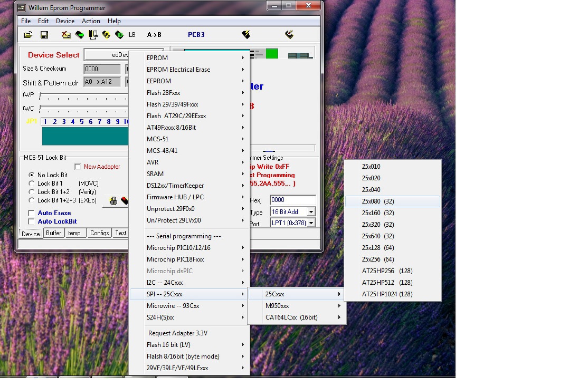The image size is (588, 386).
Task: Open the Action menu
Action: tap(91, 21)
